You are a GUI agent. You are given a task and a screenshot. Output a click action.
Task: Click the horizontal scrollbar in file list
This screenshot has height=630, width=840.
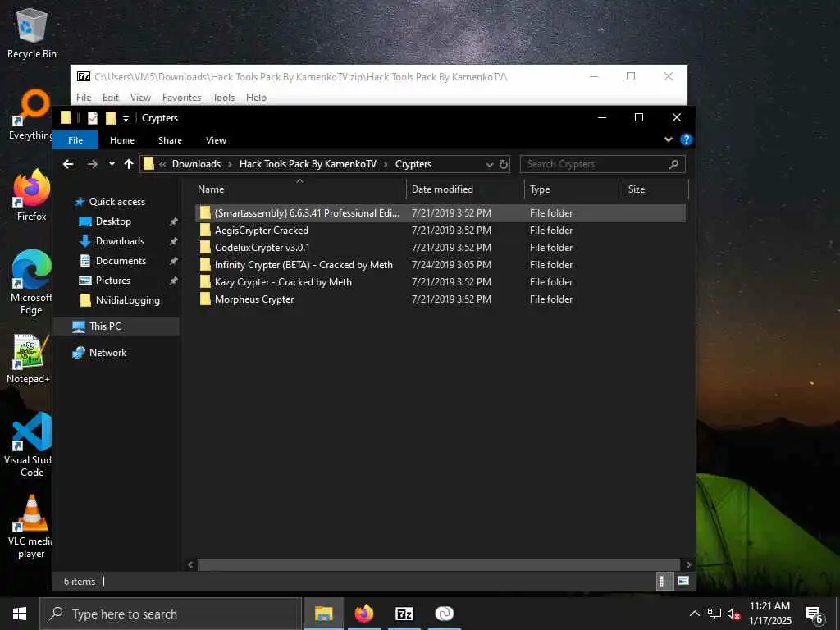point(438,564)
